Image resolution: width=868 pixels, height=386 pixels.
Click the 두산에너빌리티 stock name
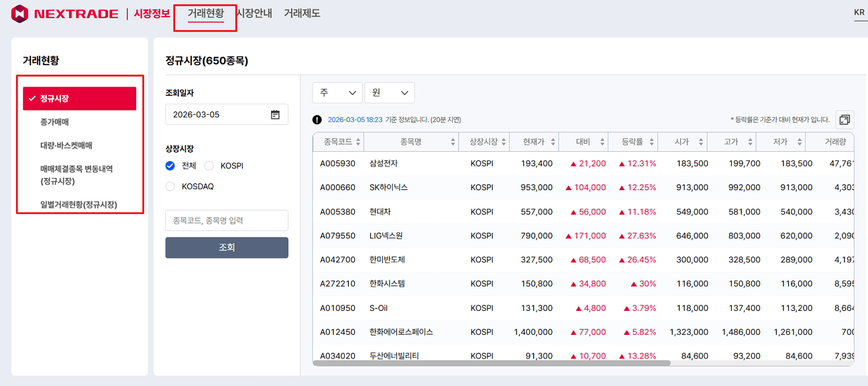point(394,356)
